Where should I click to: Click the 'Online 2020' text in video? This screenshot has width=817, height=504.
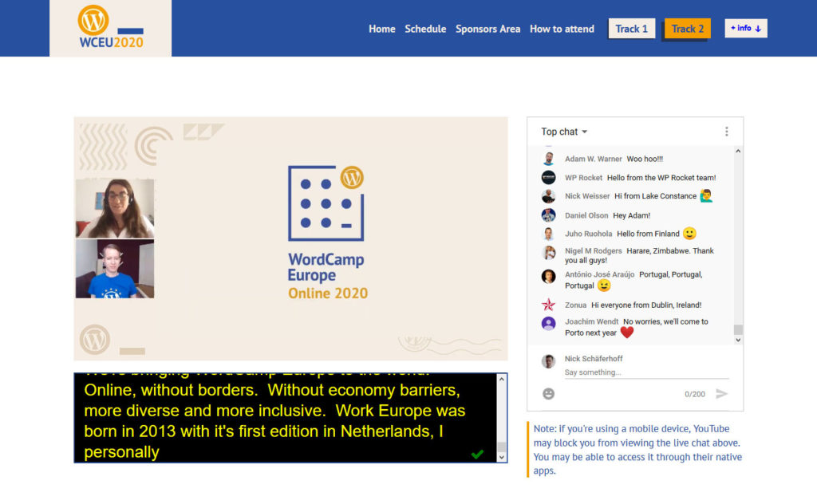(x=328, y=293)
